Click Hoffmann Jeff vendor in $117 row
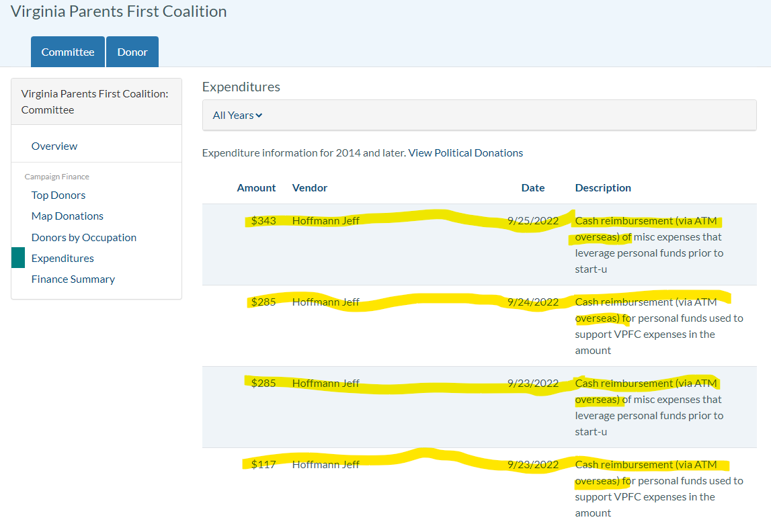Screen dimensions: 771x532 (x=325, y=464)
